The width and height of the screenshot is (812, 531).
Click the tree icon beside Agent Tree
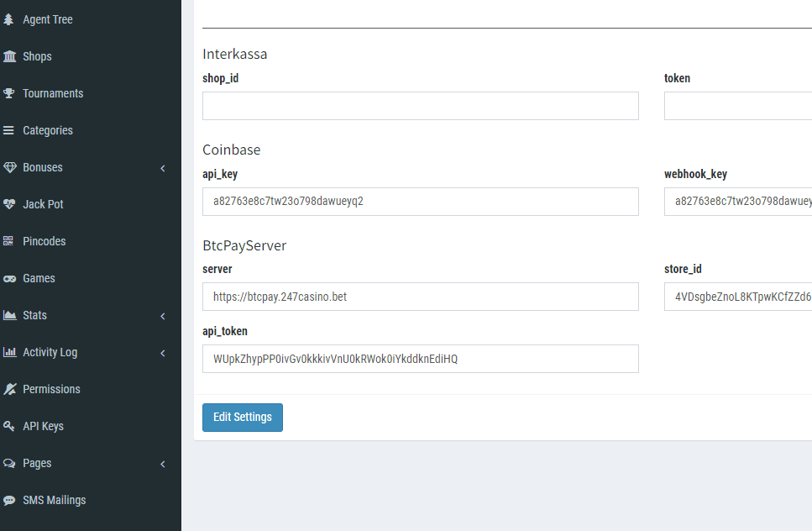(x=9, y=19)
